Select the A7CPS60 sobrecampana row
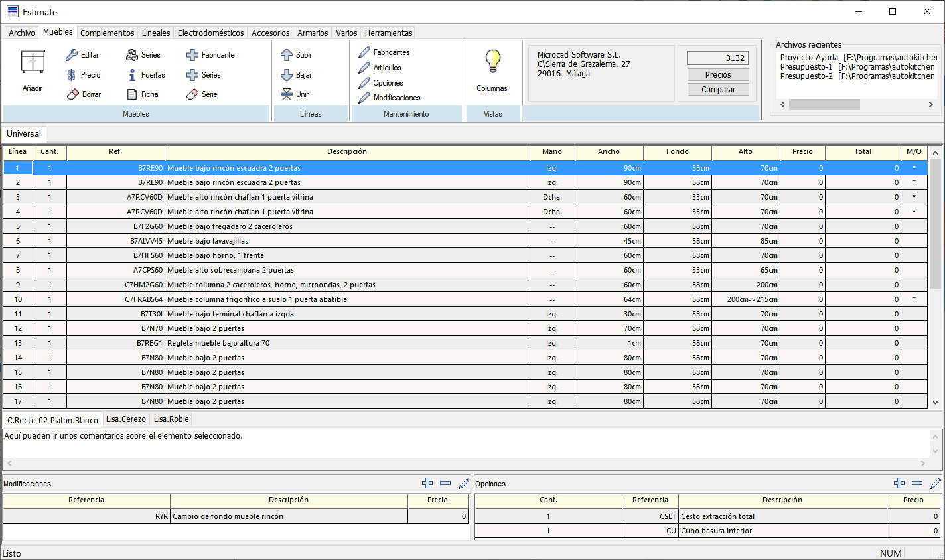This screenshot has width=945, height=560. 465,270
